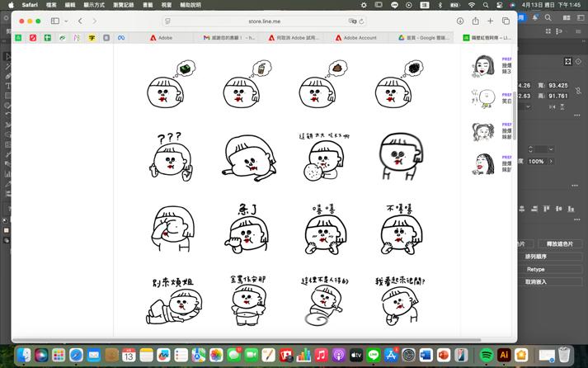Open Calendar from the Dock
Viewport: 588px width, 368px height.
point(129,355)
